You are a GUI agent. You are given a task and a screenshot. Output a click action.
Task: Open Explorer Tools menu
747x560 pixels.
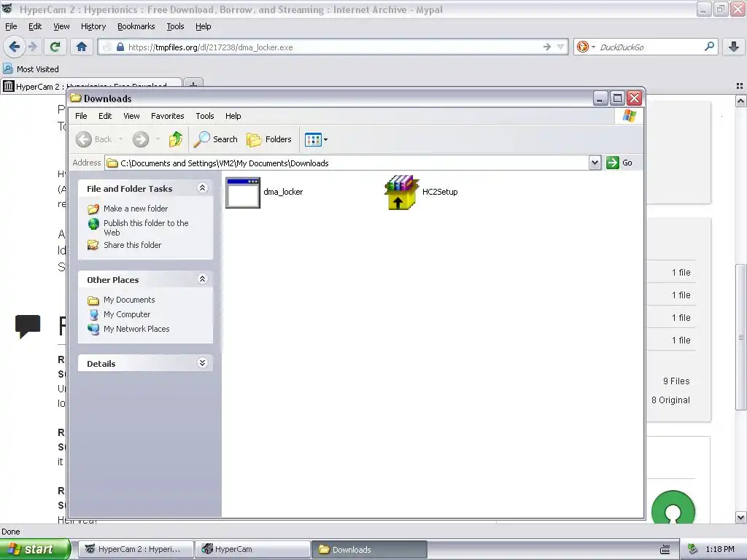click(x=205, y=116)
